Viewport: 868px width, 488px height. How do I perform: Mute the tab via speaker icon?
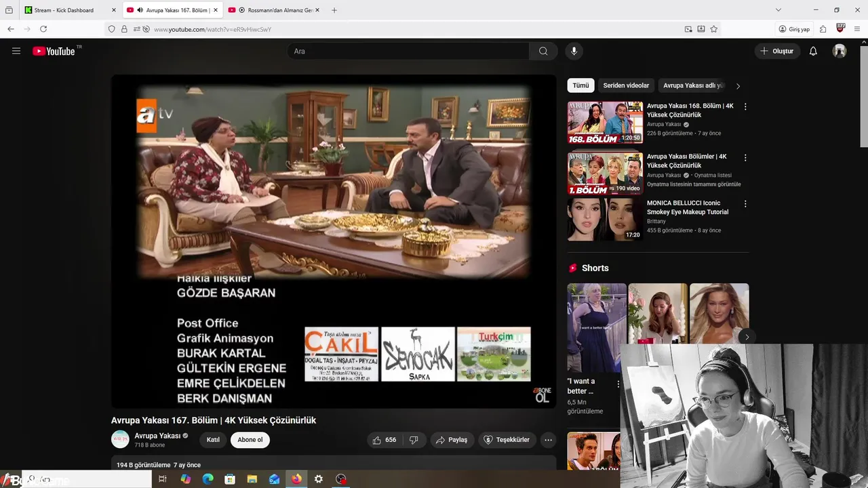[140, 10]
